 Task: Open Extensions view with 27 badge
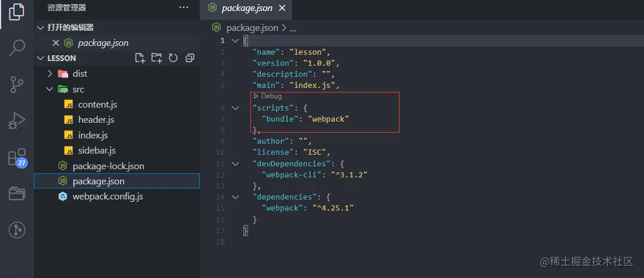click(17, 158)
